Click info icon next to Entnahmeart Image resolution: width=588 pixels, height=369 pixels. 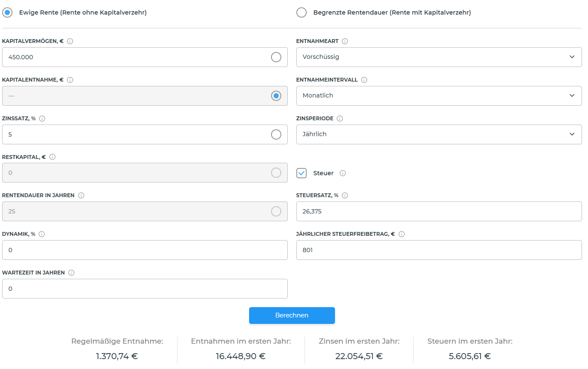pyautogui.click(x=345, y=41)
